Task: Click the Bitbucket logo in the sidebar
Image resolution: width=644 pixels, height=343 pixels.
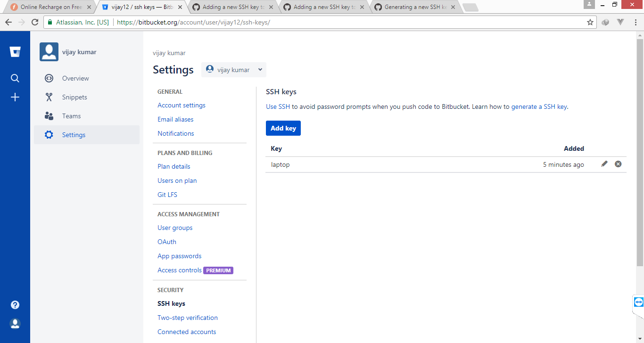Action: click(x=15, y=52)
